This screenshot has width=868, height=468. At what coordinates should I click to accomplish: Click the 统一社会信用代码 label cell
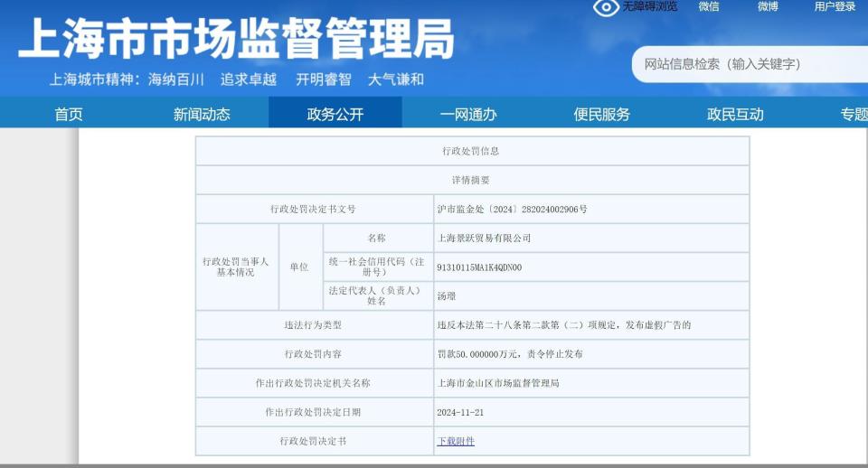click(x=377, y=267)
